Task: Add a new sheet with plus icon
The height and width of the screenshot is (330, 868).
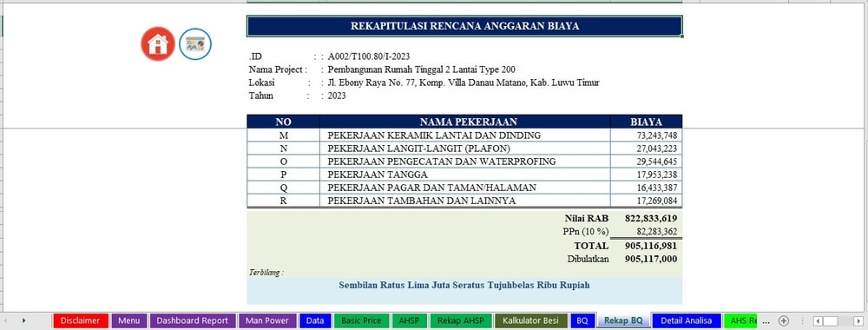Action: 783,320
